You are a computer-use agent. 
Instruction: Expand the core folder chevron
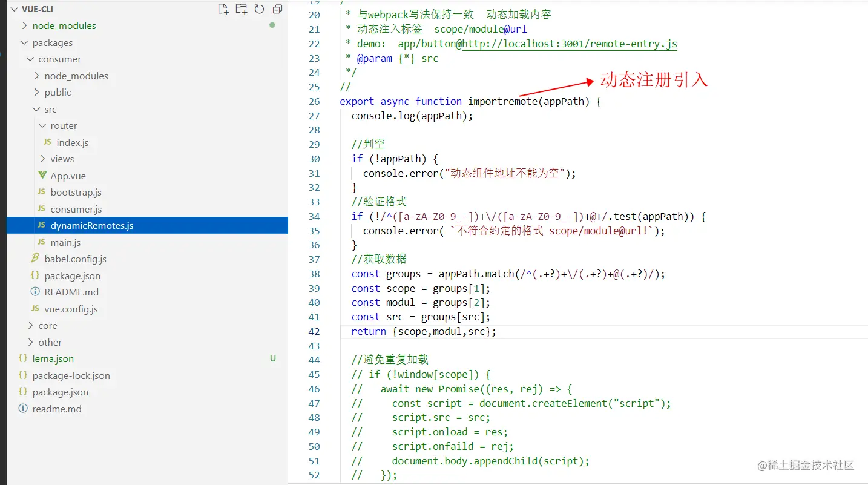[x=30, y=325]
